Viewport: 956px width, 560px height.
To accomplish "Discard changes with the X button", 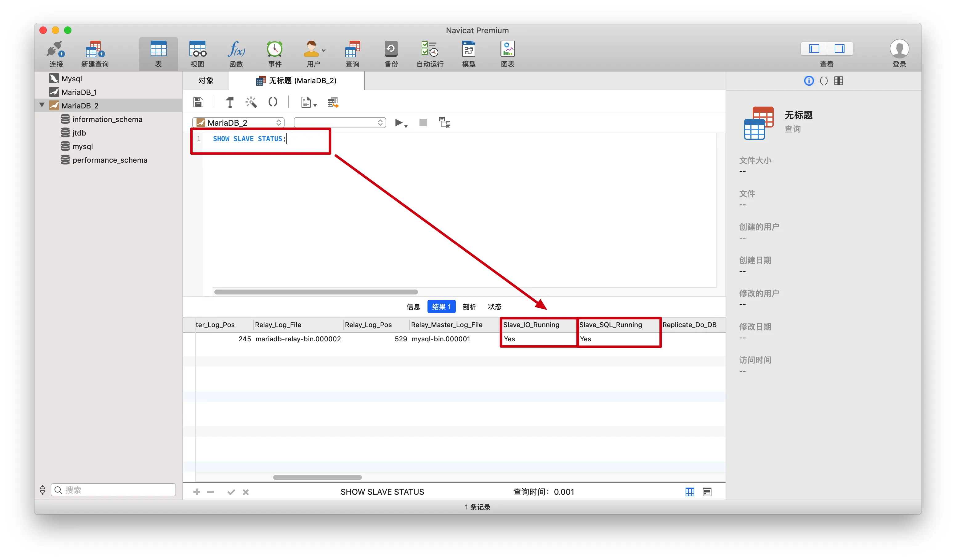I will coord(246,492).
